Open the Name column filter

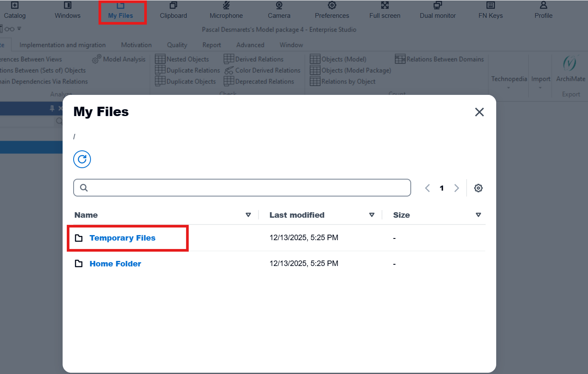(x=249, y=215)
